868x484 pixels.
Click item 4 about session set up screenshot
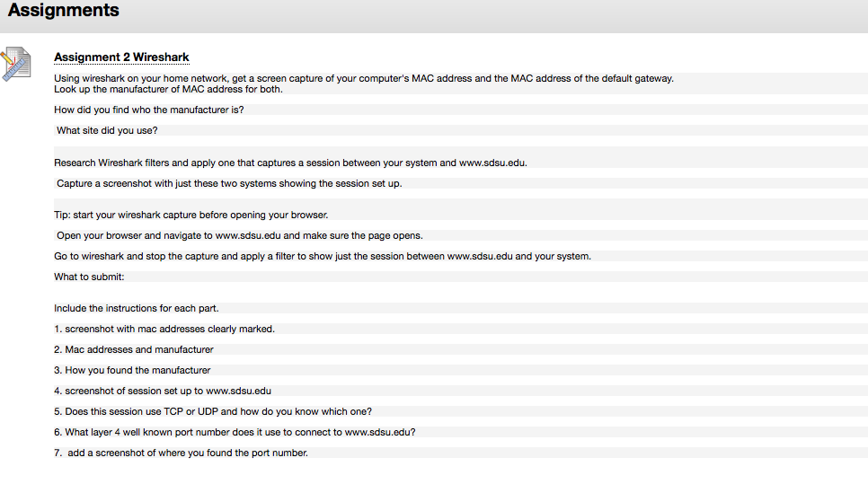[163, 392]
